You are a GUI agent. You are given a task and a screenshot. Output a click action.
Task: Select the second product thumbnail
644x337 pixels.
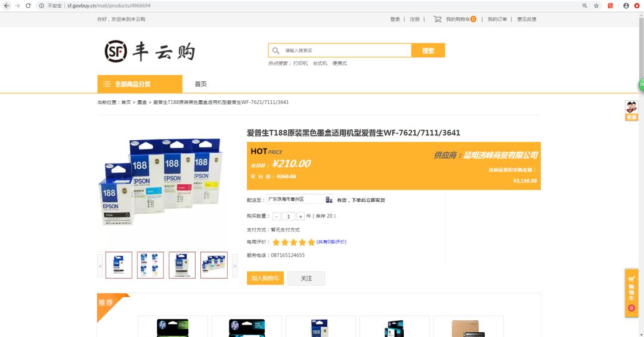pyautogui.click(x=150, y=265)
